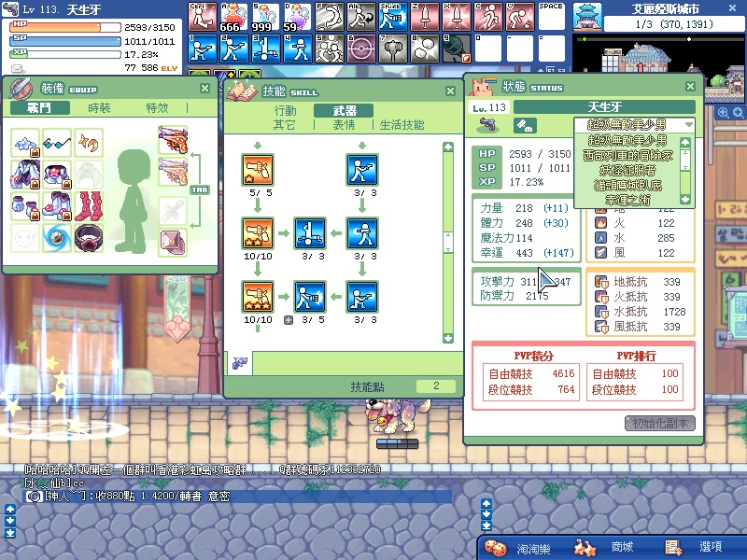Viewport: 747px width, 560px height.
Task: Click the blue swirl orb equipment slot
Action: click(x=57, y=238)
